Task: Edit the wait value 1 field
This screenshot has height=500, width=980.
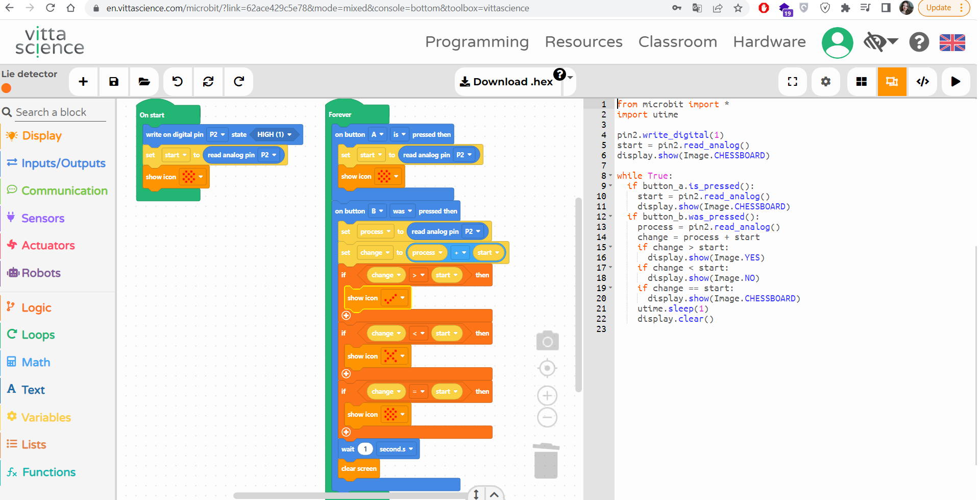Action: [x=365, y=449]
